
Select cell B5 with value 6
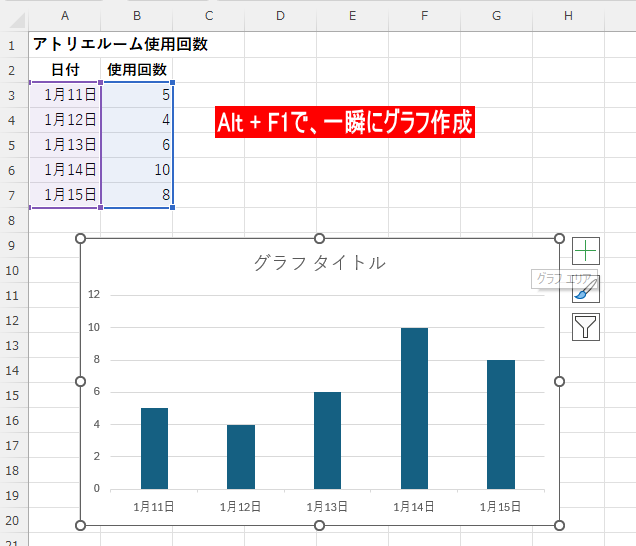click(x=137, y=145)
